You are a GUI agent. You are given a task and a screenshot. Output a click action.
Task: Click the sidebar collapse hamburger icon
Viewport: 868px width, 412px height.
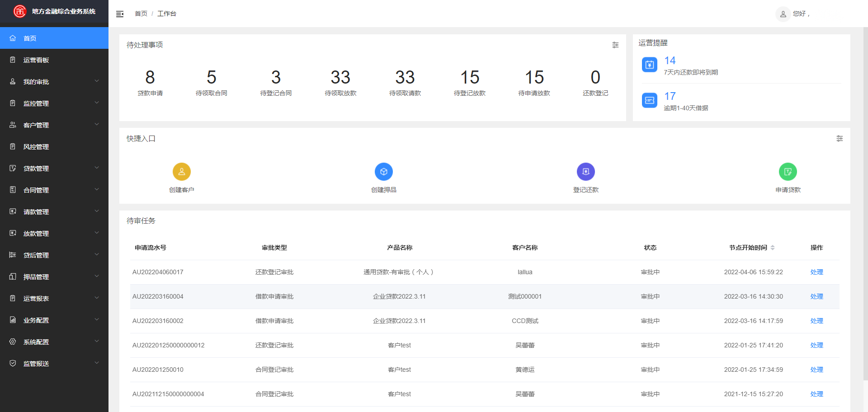point(120,14)
